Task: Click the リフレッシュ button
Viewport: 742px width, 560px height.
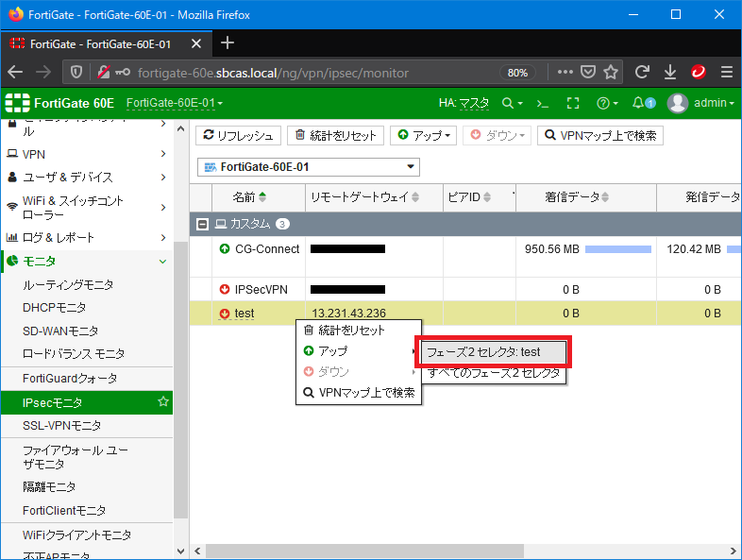Action: (238, 136)
